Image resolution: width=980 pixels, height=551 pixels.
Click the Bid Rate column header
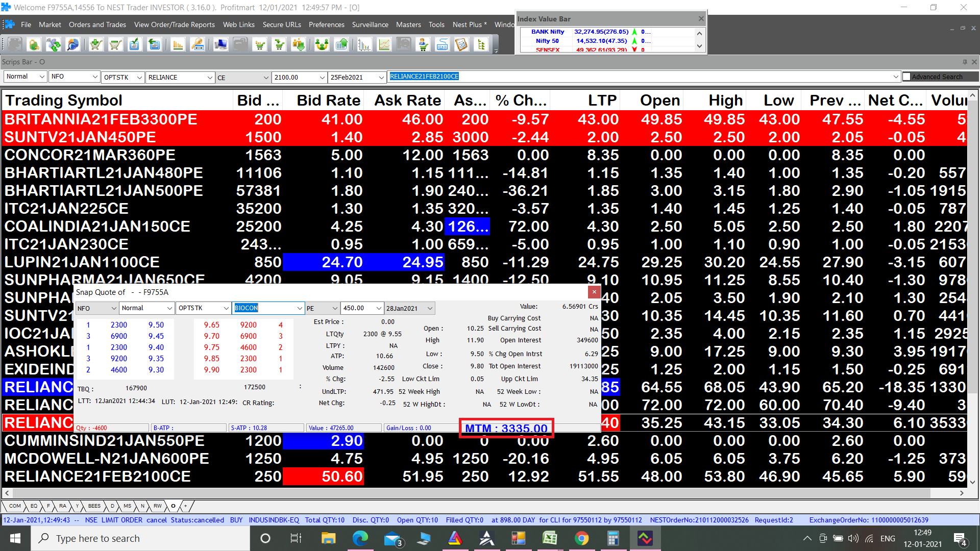323,100
